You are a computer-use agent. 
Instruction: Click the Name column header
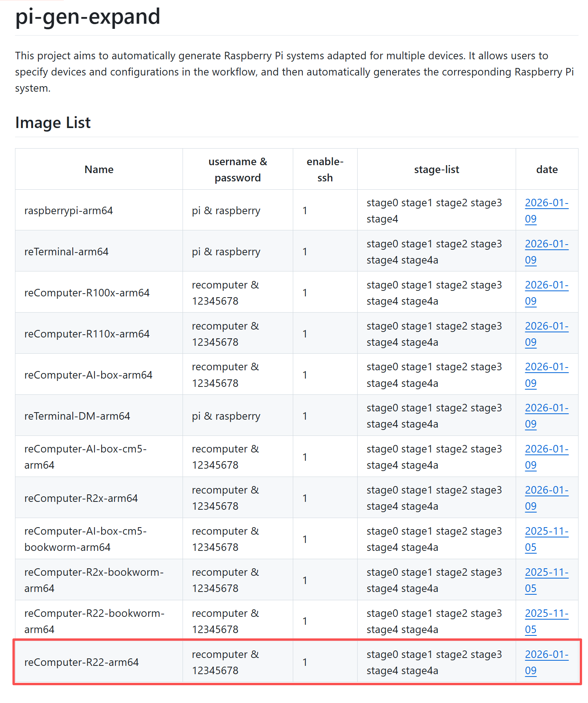coord(99,170)
